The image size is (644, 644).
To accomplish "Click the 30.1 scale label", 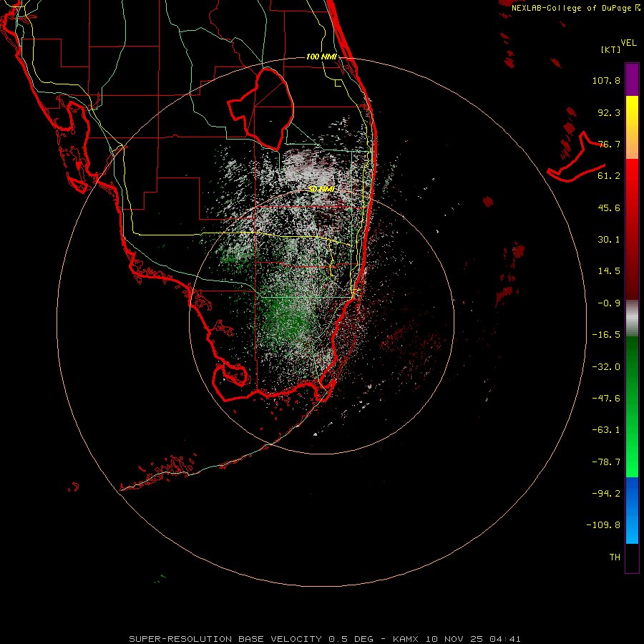I will (609, 240).
